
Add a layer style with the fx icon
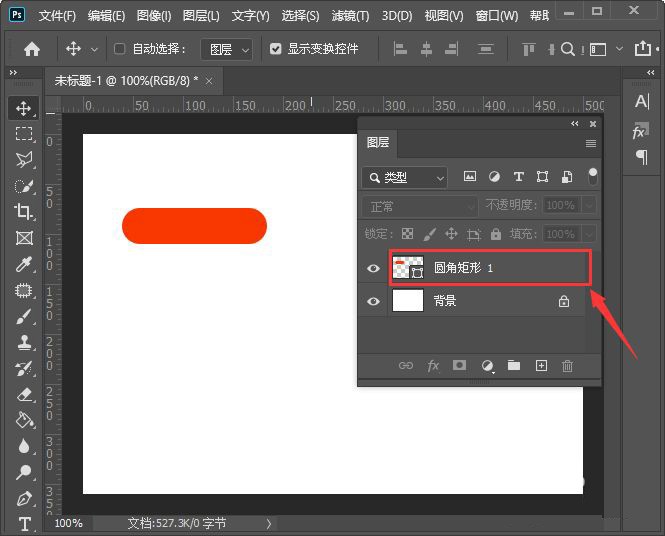click(x=433, y=366)
